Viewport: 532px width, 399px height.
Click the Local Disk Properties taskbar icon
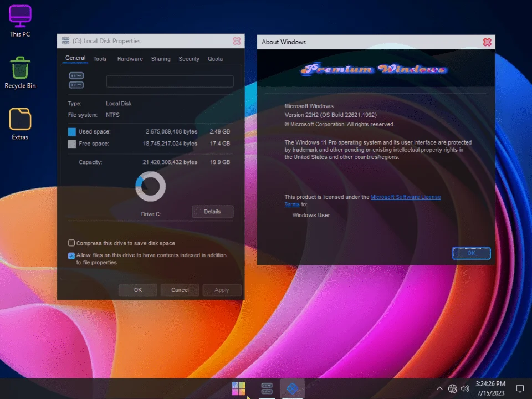(267, 388)
